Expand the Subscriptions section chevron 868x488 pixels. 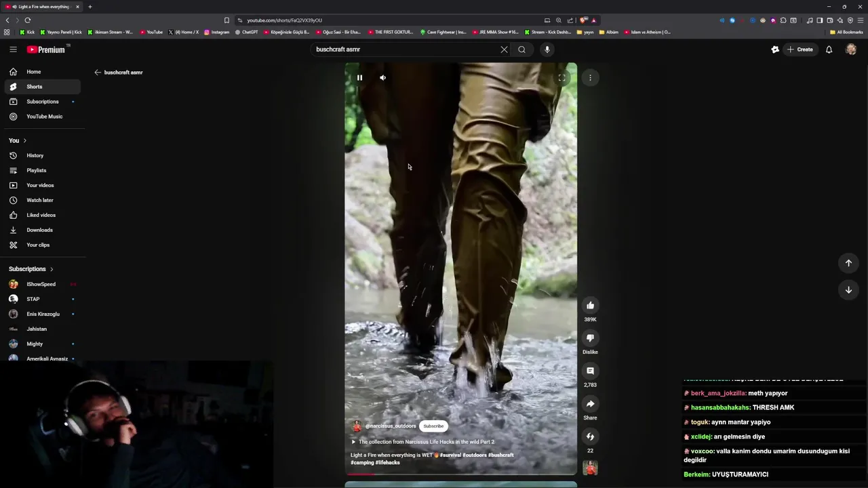tap(52, 270)
